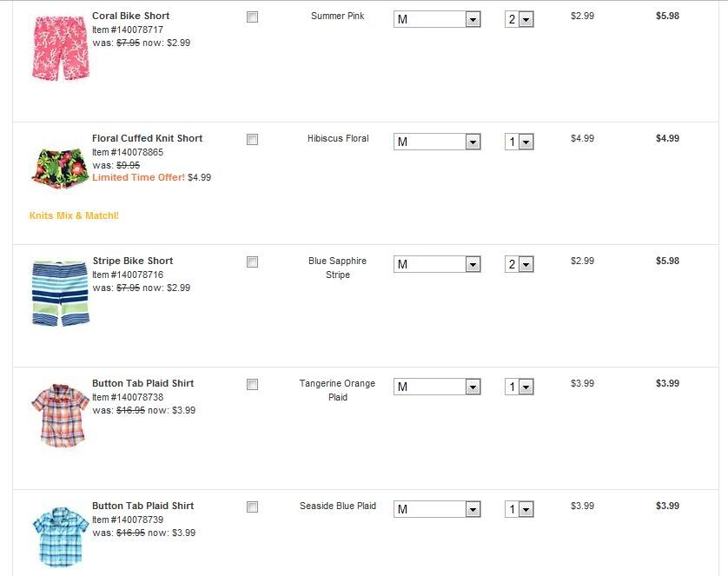Click the Floral Cuffed Knit Short title
Image resolution: width=728 pixels, height=576 pixels.
tap(147, 138)
